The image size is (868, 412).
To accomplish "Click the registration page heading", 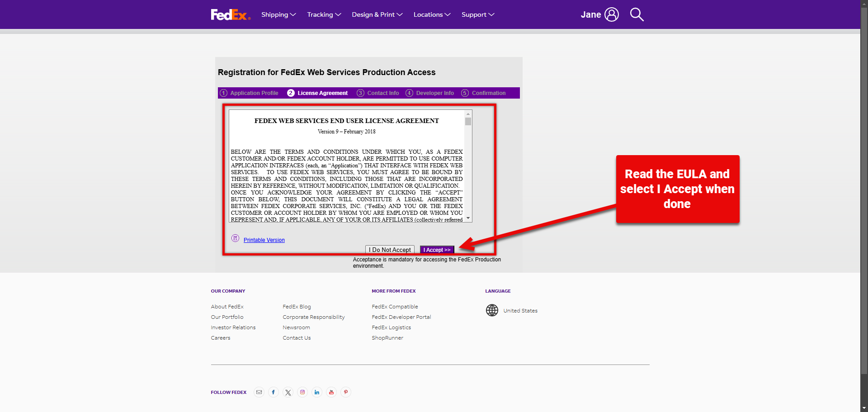I will (x=326, y=72).
